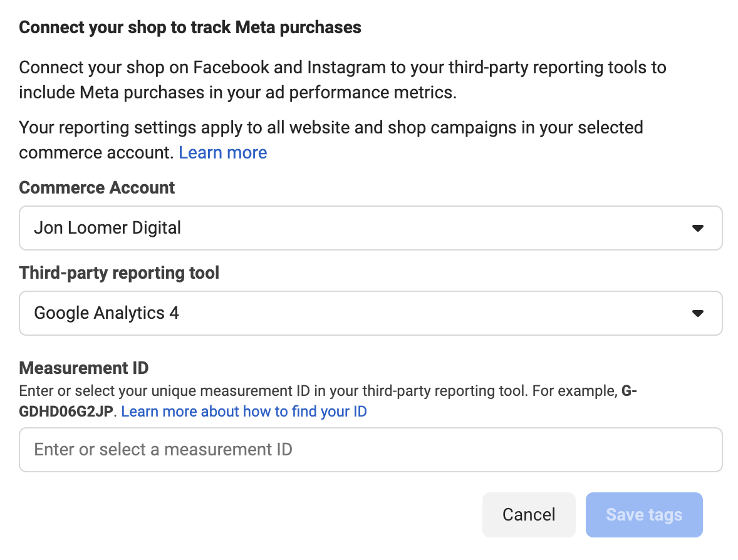Open the Learn more link
This screenshot has height=560, width=738.
(x=222, y=152)
